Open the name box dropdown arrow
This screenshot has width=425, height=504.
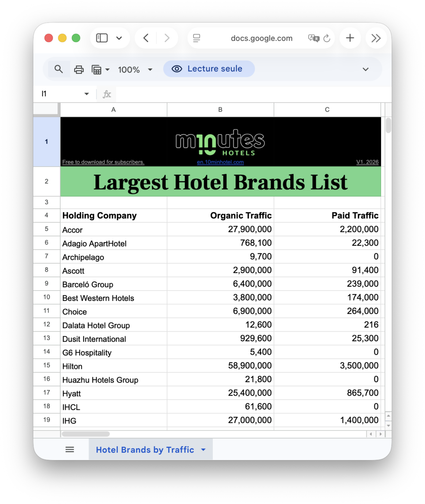(86, 94)
